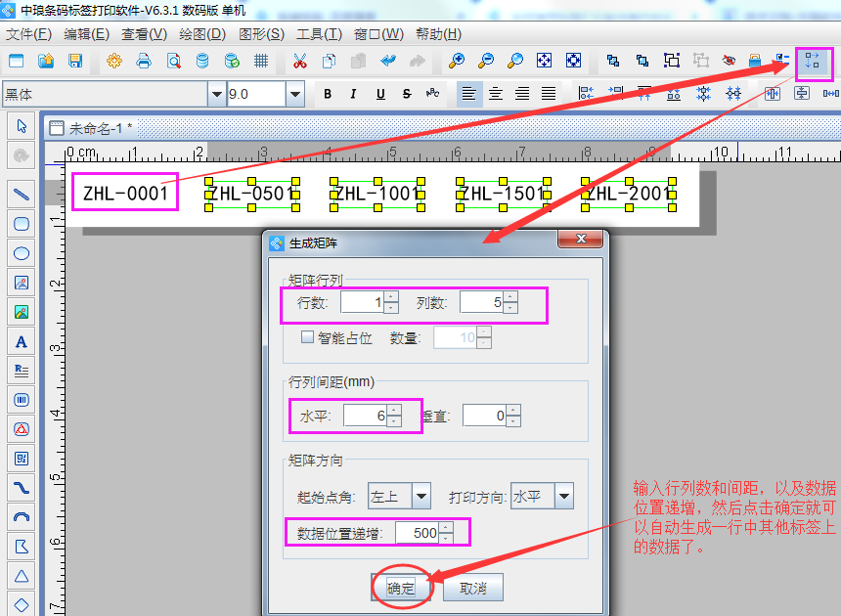This screenshot has height=616, width=841.
Task: Open the 起始点角 dropdown
Action: click(420, 497)
